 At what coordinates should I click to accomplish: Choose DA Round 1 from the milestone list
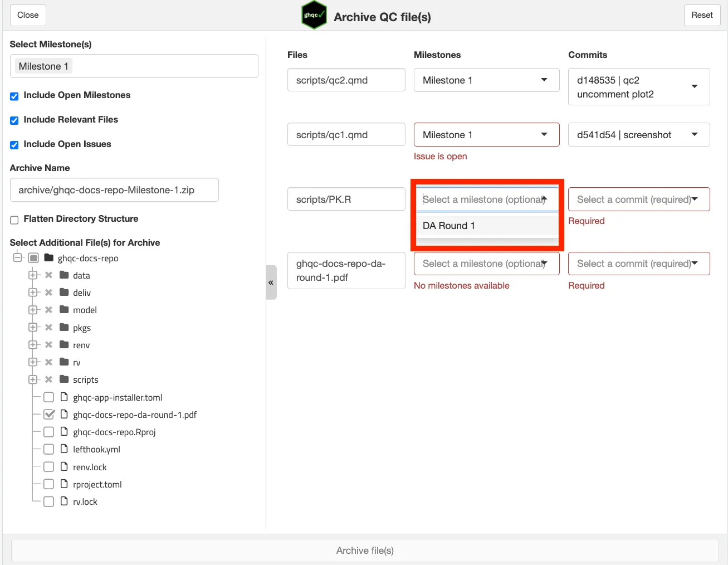[449, 226]
